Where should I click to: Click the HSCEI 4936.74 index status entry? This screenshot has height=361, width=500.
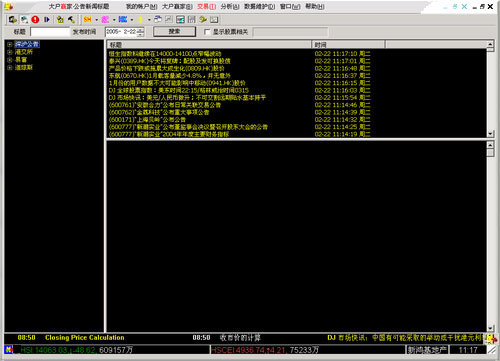click(x=265, y=350)
